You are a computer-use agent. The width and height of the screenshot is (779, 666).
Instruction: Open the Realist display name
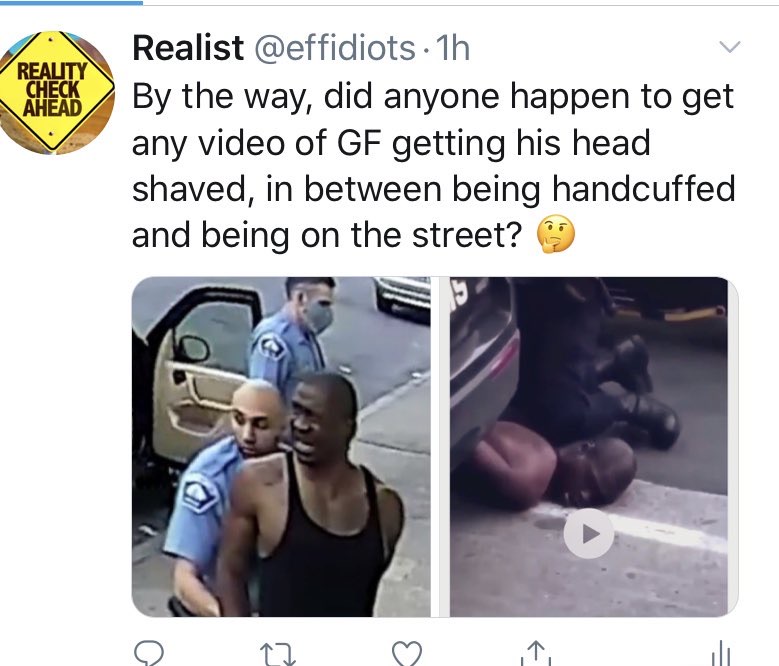[x=188, y=48]
